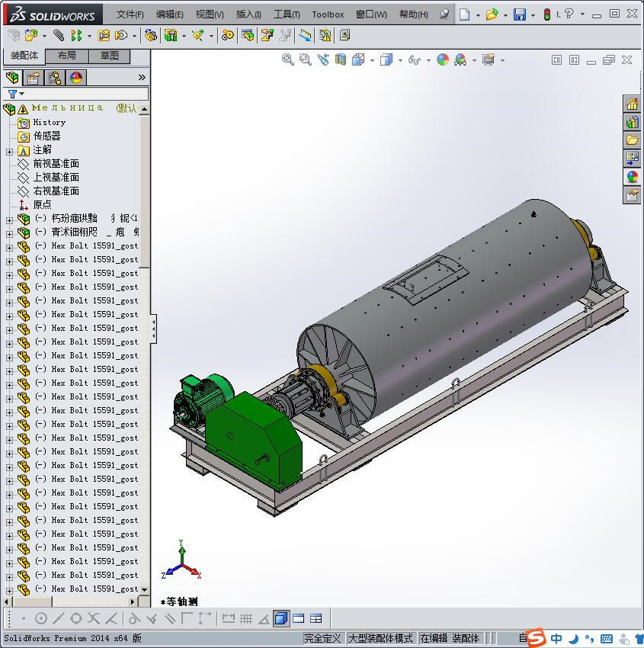This screenshot has height=648, width=644.
Task: Click the Apply Scene icon
Action: [460, 60]
